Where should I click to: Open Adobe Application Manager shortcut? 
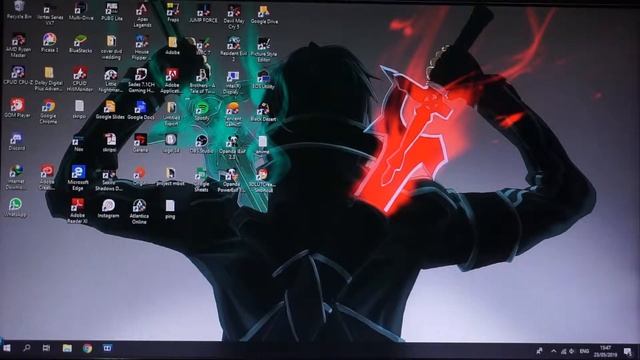[x=172, y=81]
